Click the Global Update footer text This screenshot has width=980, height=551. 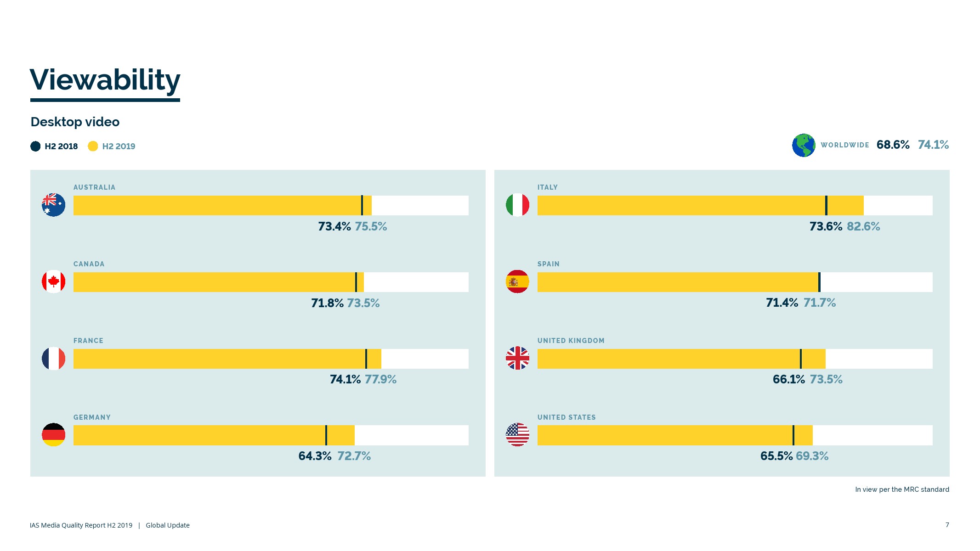pos(168,525)
